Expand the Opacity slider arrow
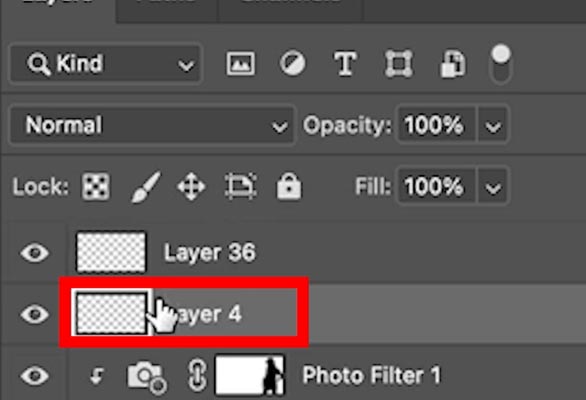Viewport: 586px width, 400px height. (493, 125)
